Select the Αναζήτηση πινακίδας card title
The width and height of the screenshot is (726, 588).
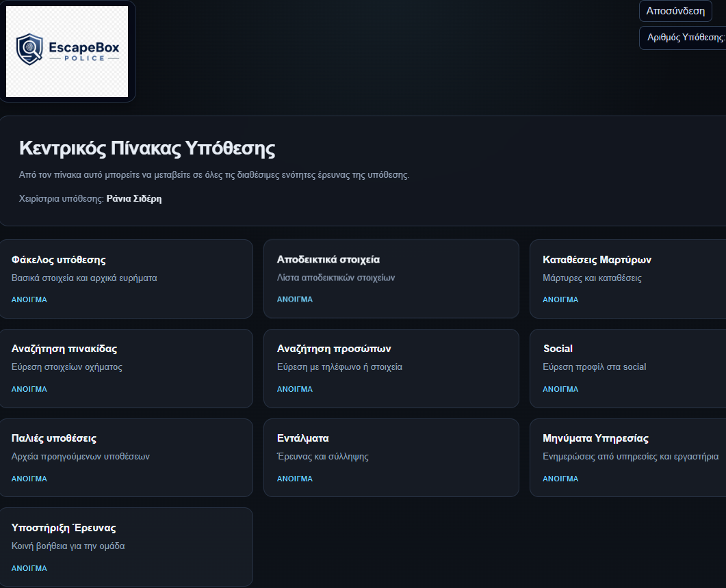point(64,349)
